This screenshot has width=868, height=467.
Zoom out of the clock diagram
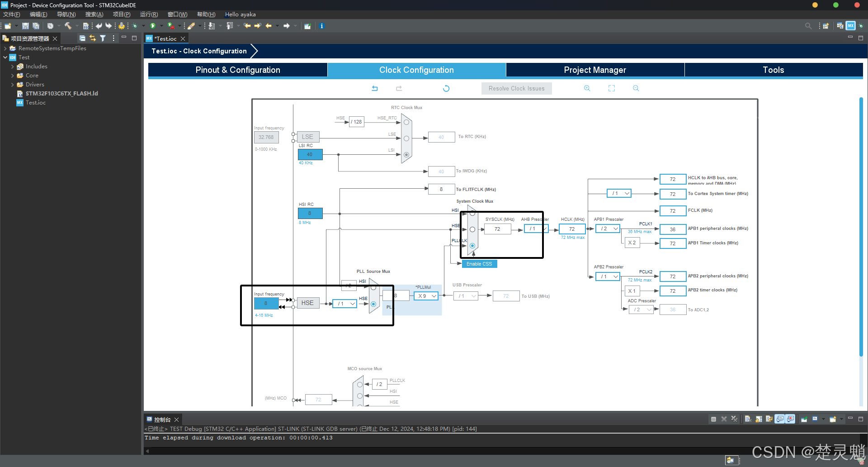point(636,88)
